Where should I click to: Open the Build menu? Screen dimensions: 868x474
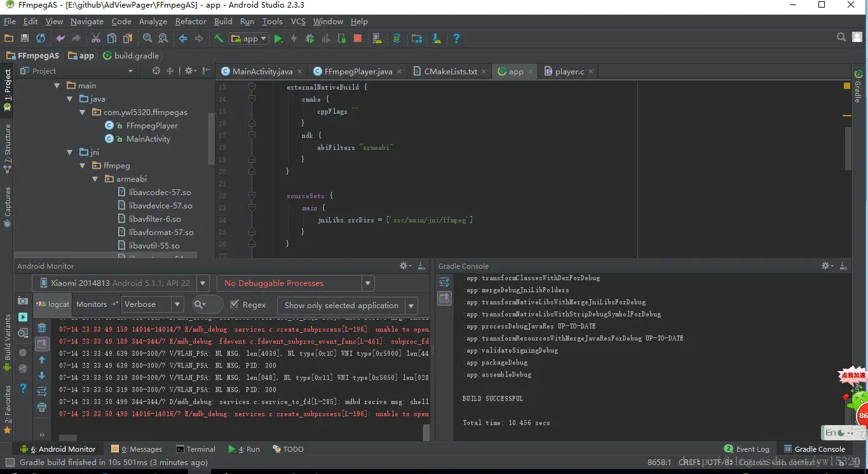(223, 21)
